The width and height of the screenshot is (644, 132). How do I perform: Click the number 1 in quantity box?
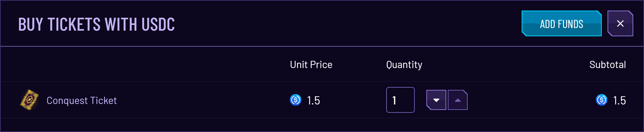click(x=394, y=100)
